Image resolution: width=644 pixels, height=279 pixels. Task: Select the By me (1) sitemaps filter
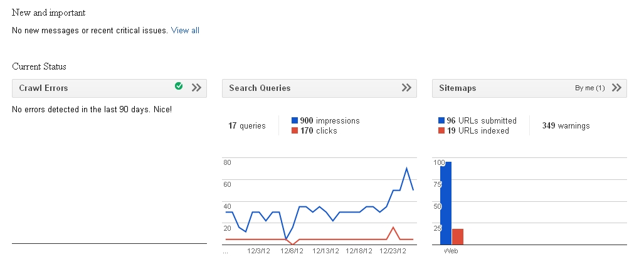[x=589, y=88]
